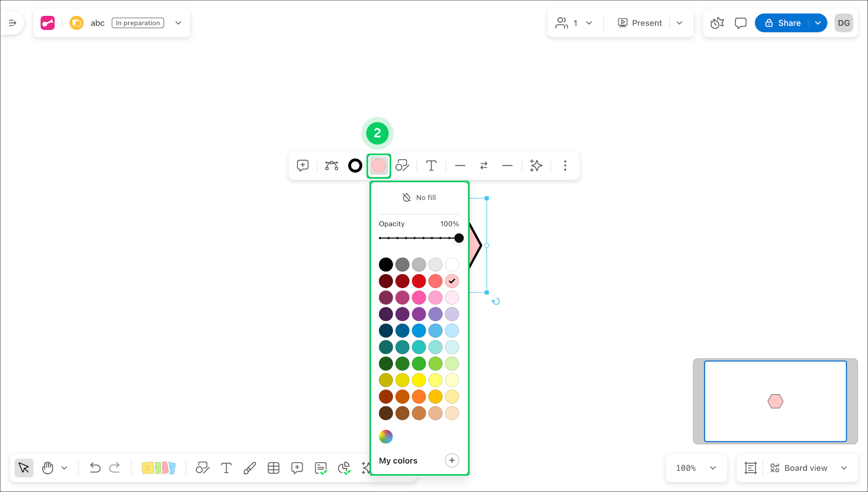Activate the border color swatch

pos(355,165)
